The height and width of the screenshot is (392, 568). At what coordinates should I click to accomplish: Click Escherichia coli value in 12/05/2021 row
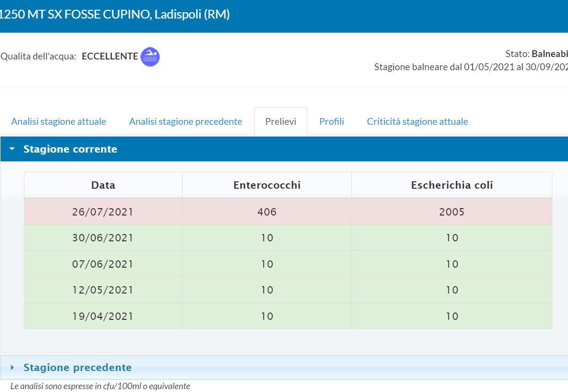(x=452, y=290)
